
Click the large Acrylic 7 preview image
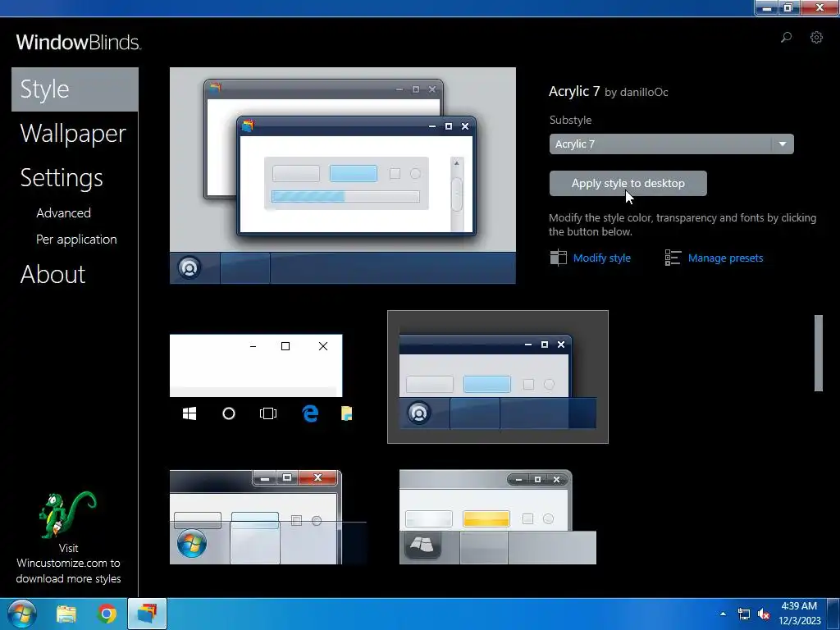click(343, 176)
